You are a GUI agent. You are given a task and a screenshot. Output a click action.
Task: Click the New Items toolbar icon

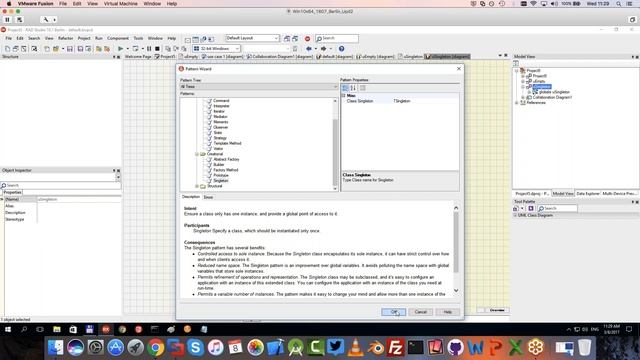[x=7, y=49]
